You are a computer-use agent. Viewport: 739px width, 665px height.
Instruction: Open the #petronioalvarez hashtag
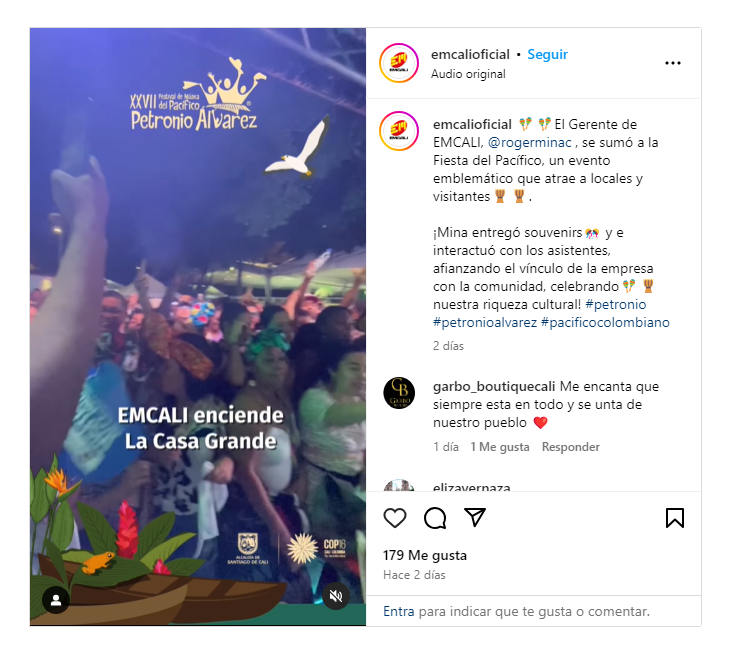(485, 322)
